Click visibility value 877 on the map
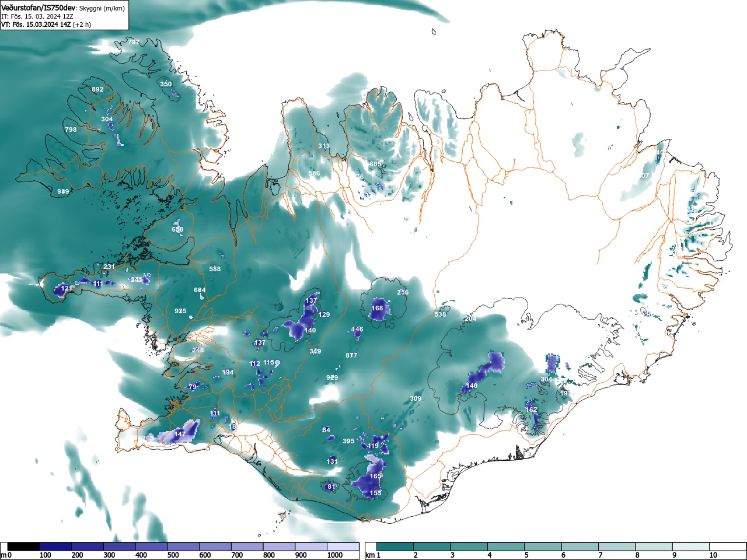The height and width of the screenshot is (560, 747). click(351, 355)
